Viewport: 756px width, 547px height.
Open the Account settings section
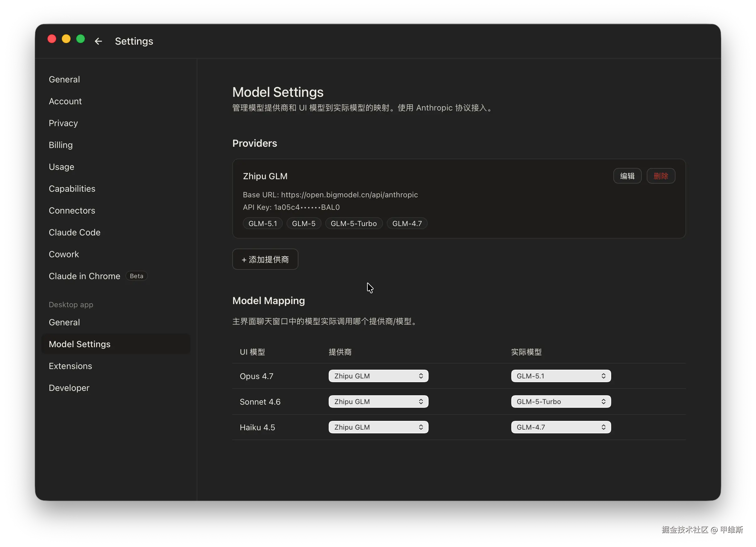65,101
